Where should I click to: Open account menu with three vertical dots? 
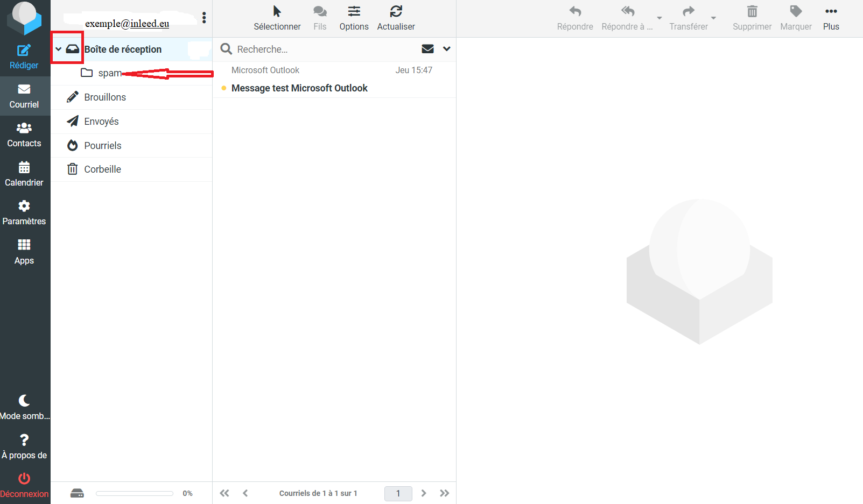(x=204, y=18)
